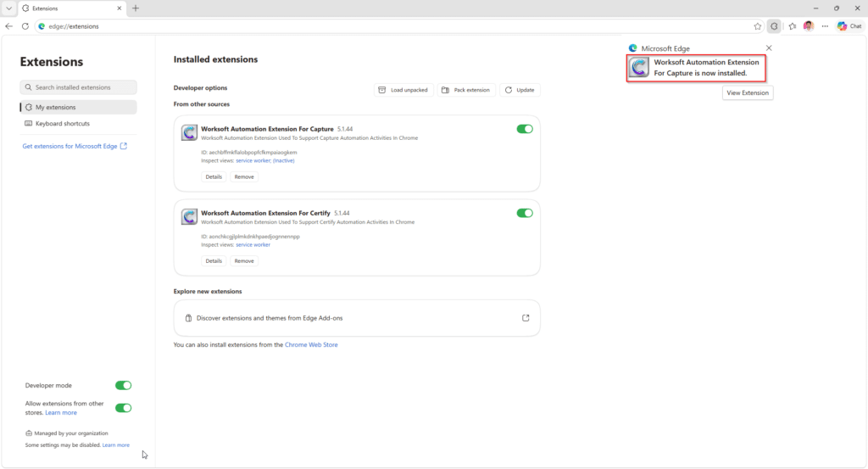Toggle Allow extensions from other stores
The height and width of the screenshot is (469, 868).
tap(123, 408)
